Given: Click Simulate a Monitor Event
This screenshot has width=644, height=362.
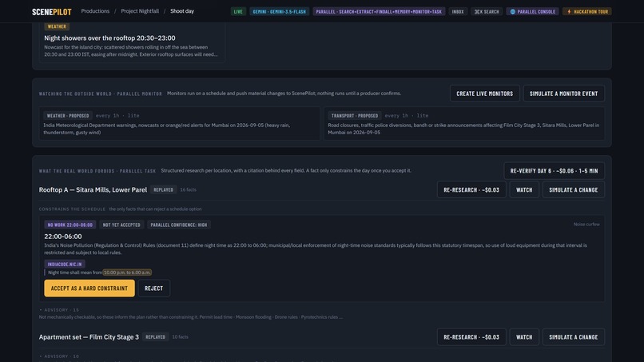Looking at the screenshot, I should 563,93.
